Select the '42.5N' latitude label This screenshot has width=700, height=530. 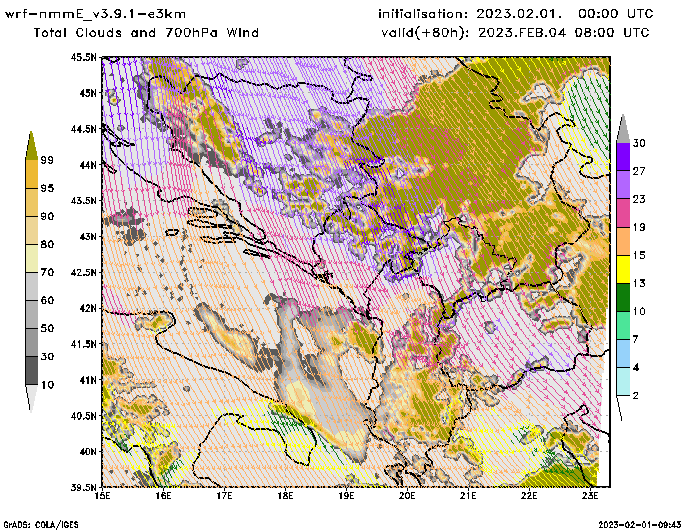click(83, 272)
